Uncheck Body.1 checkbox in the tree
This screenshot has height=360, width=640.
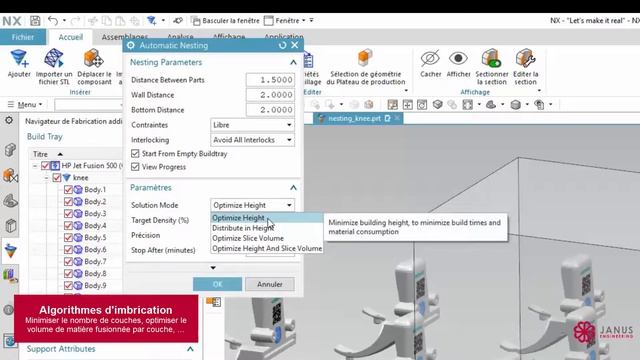[68, 189]
